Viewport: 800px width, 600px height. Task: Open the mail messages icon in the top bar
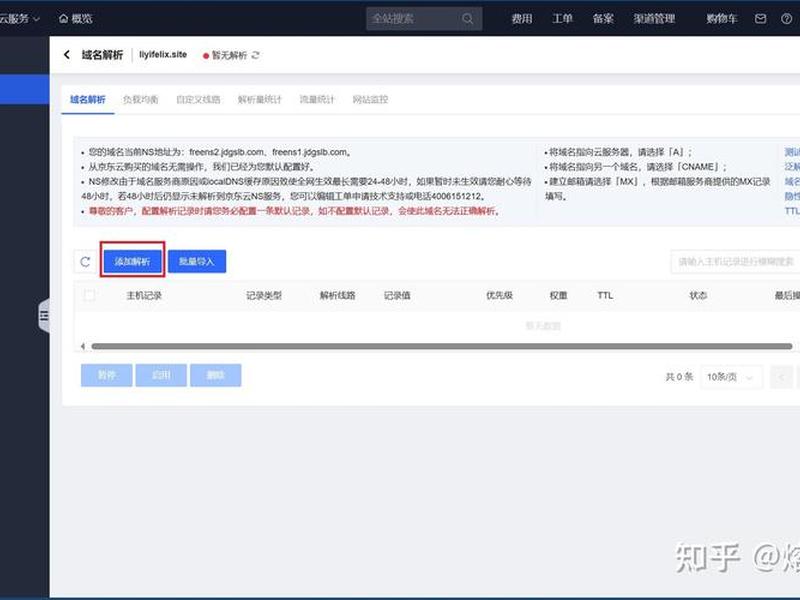click(x=760, y=19)
